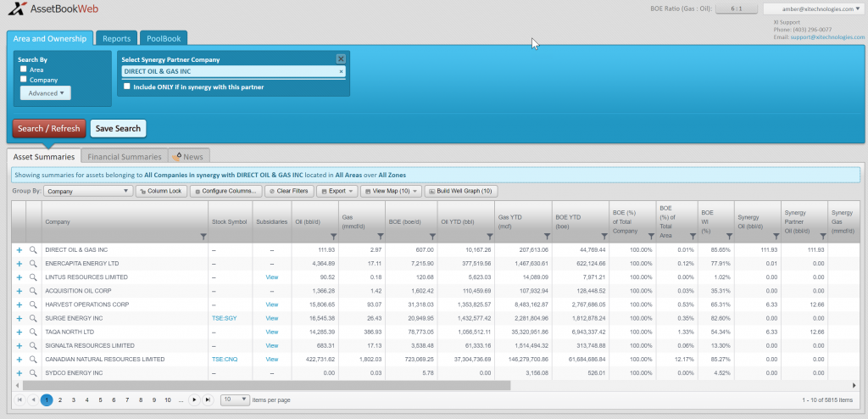Open the BOE YTD column filter icon
The height and width of the screenshot is (419, 868).
click(604, 237)
